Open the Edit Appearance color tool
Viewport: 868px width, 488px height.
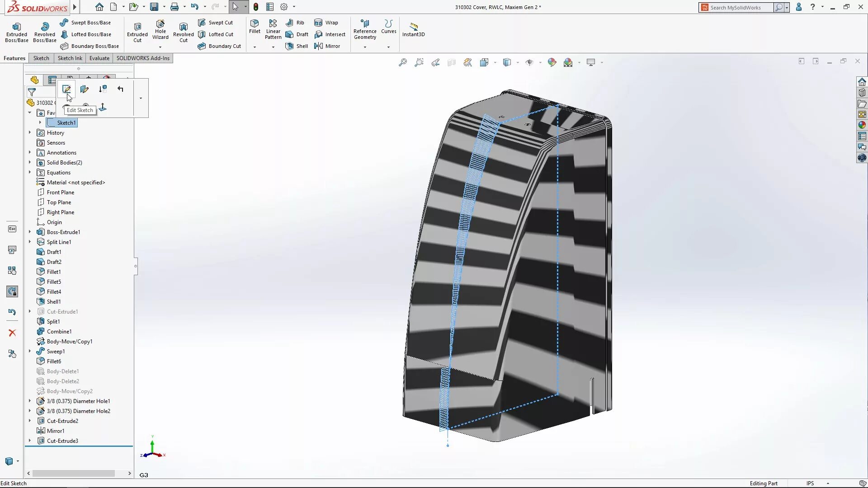click(552, 62)
